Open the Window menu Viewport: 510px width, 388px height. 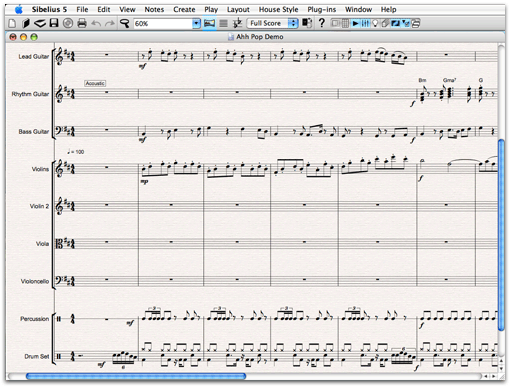tap(358, 9)
